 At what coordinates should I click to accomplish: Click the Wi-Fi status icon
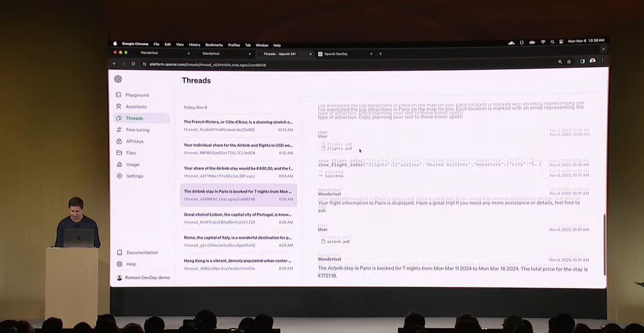click(x=543, y=42)
